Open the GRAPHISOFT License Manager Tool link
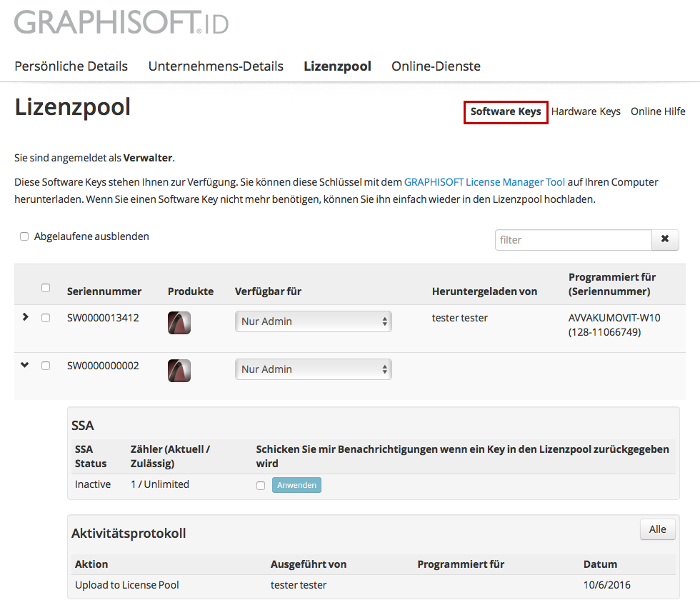 [x=484, y=182]
